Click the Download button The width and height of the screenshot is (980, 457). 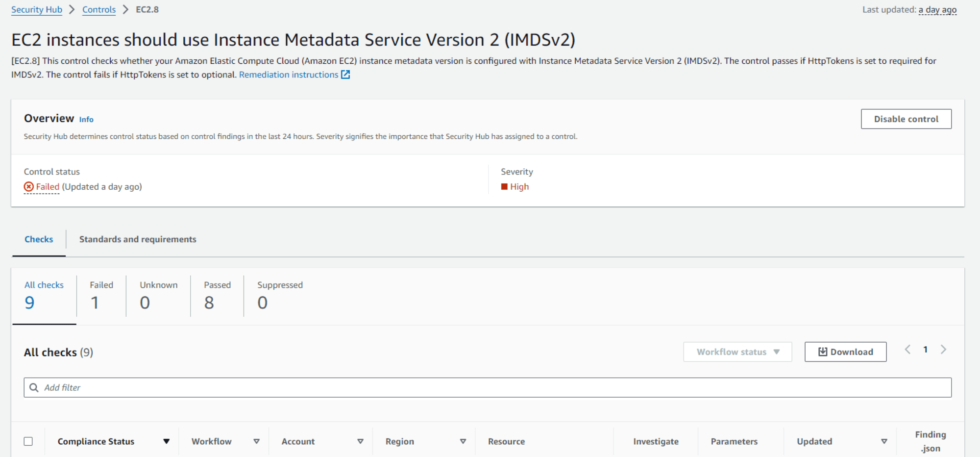[x=845, y=352]
